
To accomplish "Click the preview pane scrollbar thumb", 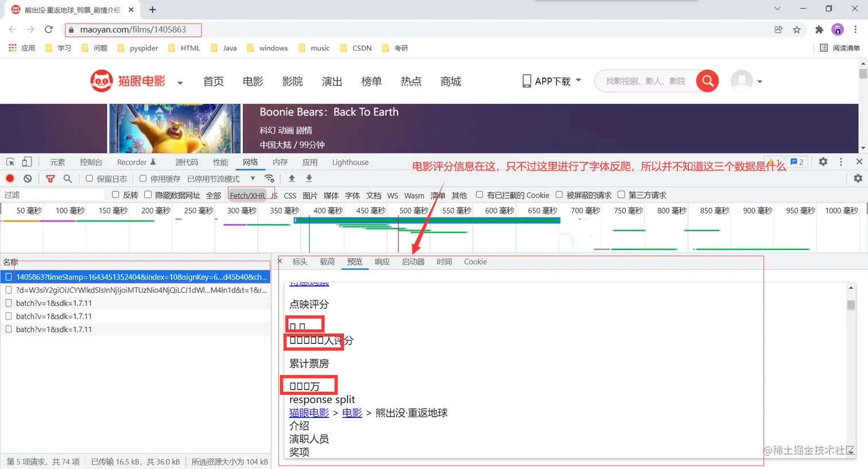I will [851, 305].
